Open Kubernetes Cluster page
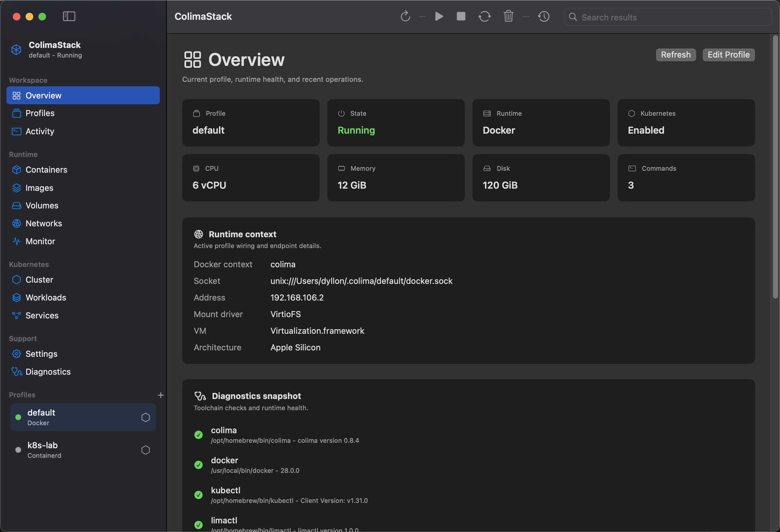This screenshot has width=780, height=532. (x=83, y=280)
